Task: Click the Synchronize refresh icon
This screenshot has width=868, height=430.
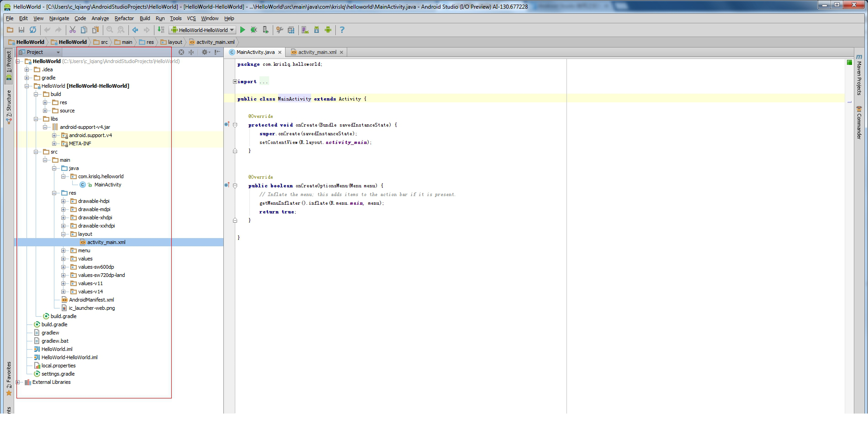Action: click(33, 30)
